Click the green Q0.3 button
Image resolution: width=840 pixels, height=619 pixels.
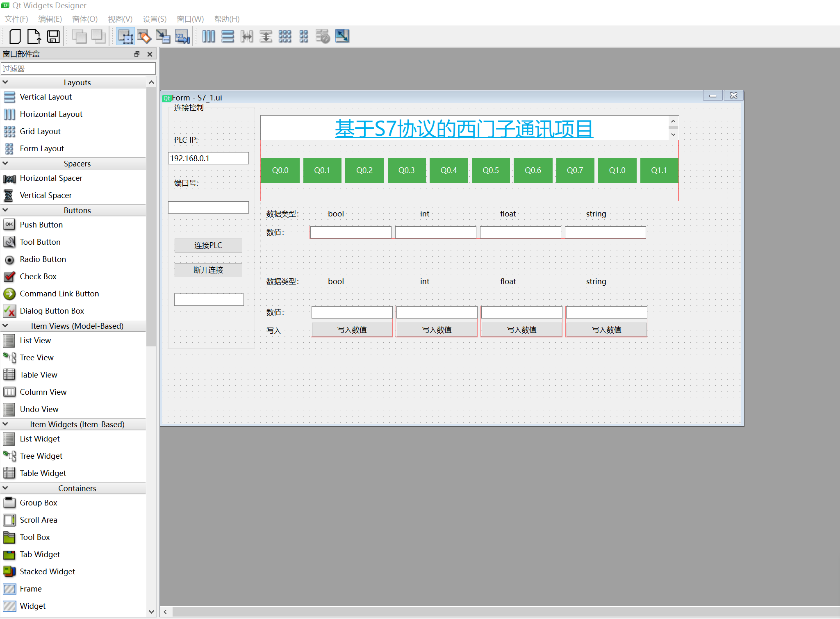pyautogui.click(x=406, y=170)
